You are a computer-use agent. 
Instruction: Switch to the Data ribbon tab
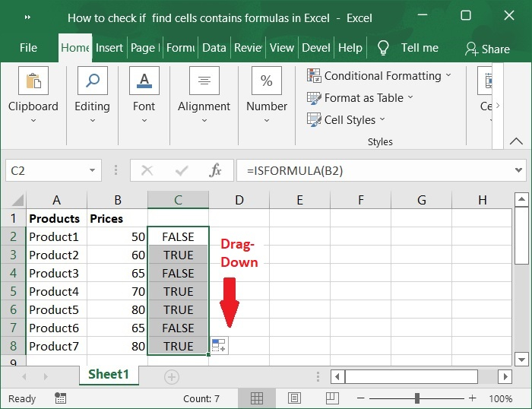(214, 48)
